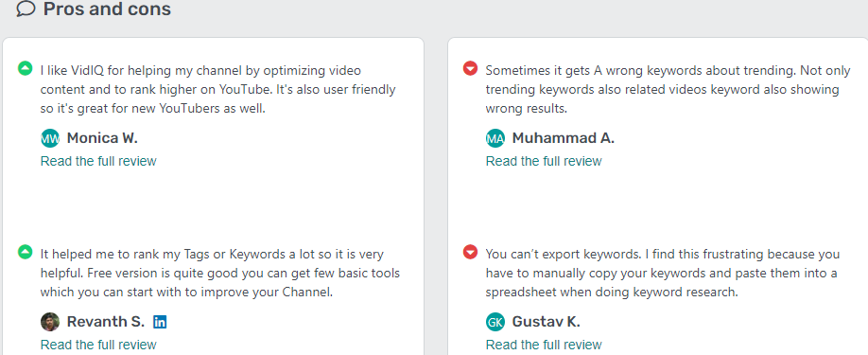This screenshot has height=355, width=868.
Task: Click the reviewer name Revanth S.
Action: pos(106,322)
